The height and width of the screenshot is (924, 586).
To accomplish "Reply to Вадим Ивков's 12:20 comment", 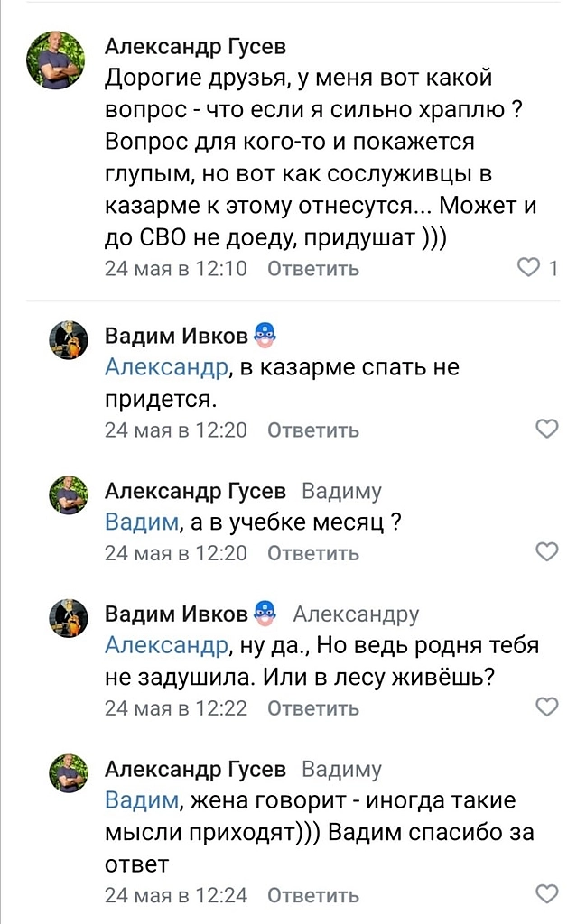I will point(313,430).
